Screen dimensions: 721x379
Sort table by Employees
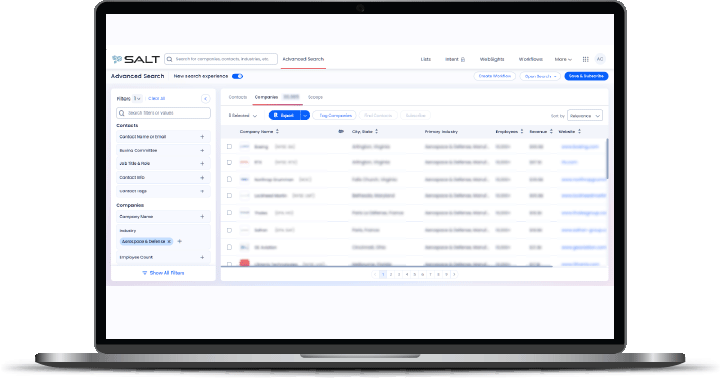pos(522,132)
